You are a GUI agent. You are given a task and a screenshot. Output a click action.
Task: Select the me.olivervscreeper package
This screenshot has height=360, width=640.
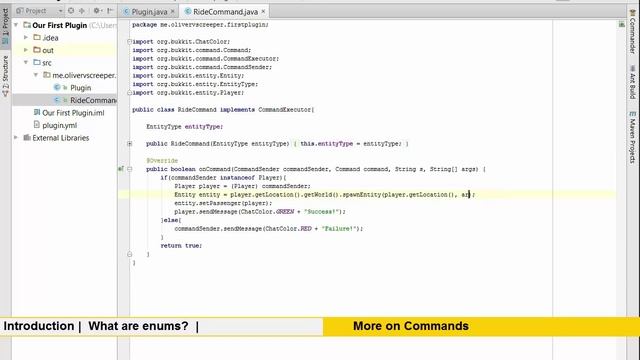coord(84,76)
